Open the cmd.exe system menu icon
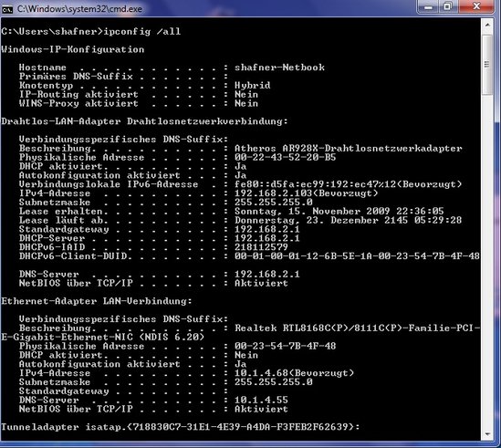 click(6, 9)
